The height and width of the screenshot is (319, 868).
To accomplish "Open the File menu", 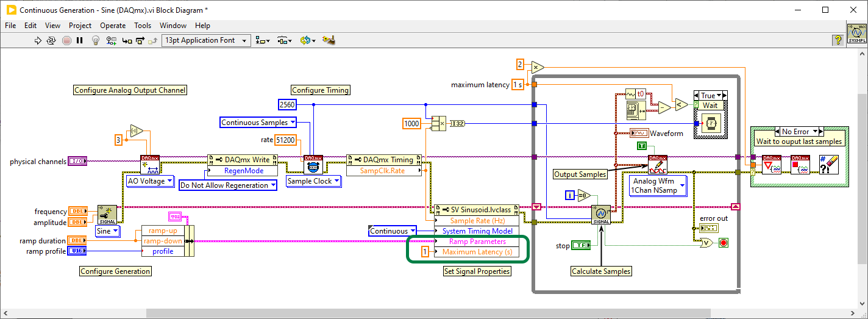I will point(10,26).
